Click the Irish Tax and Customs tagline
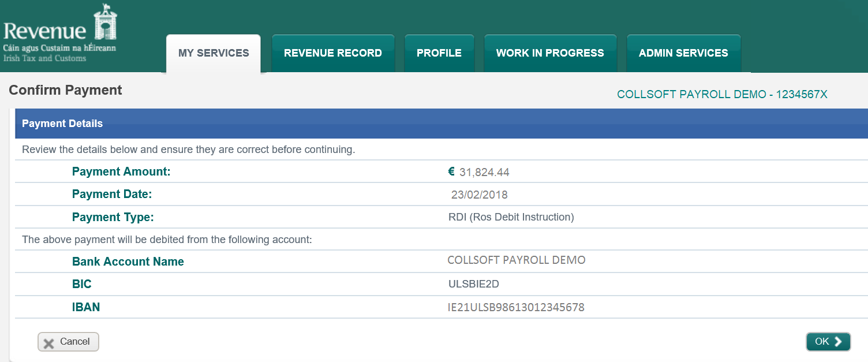Screen dimensions: 868x362 [45, 58]
